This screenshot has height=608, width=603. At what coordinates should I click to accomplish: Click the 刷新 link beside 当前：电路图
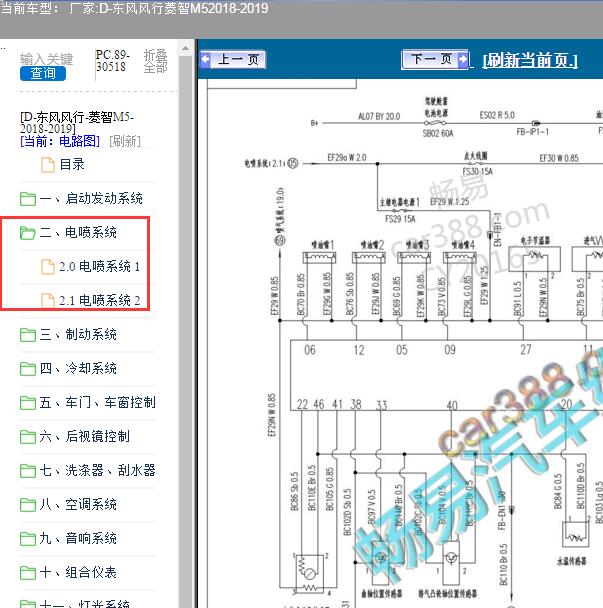click(125, 141)
